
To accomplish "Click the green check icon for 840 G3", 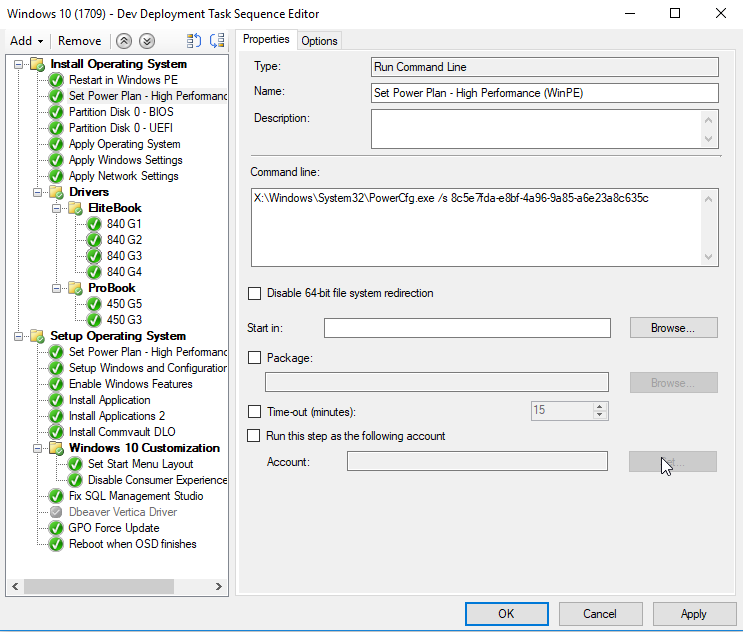I will coord(94,256).
